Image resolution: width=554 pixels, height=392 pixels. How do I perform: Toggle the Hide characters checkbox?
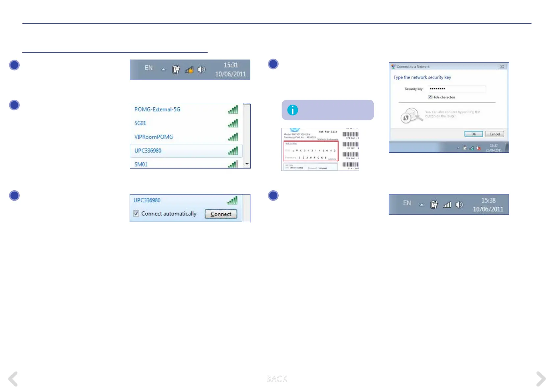coord(430,97)
